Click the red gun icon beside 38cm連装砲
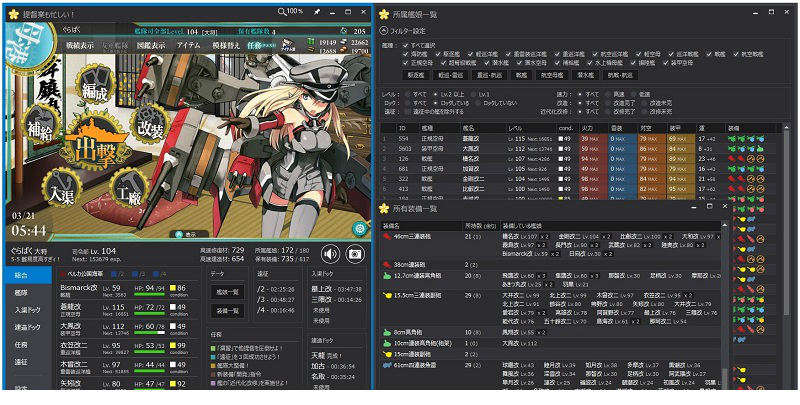 click(388, 265)
